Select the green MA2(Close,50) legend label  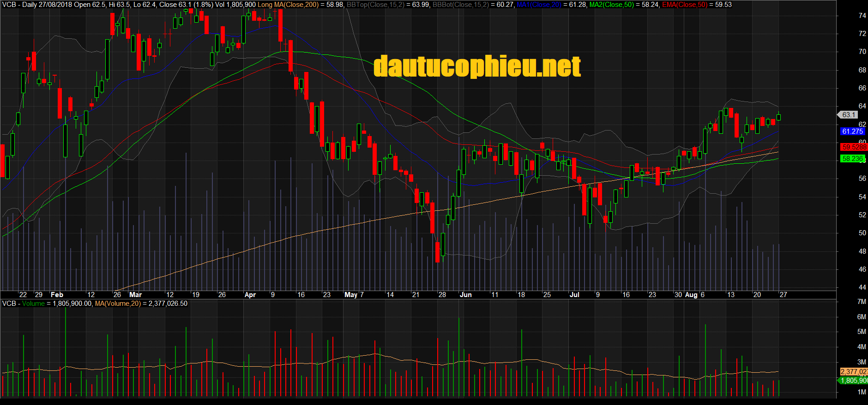click(611, 5)
